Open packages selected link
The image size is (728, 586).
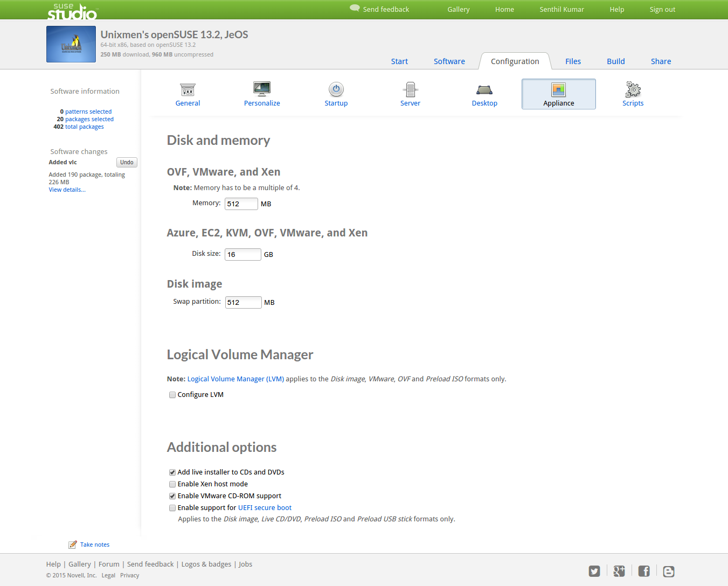tap(89, 119)
